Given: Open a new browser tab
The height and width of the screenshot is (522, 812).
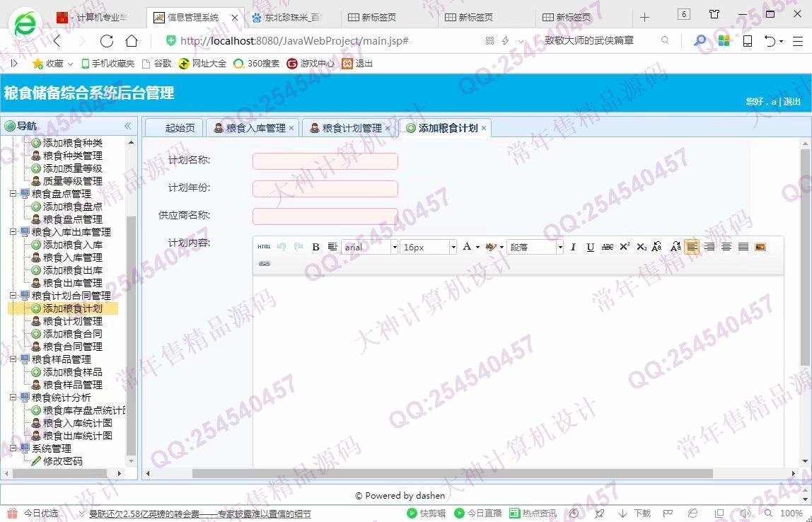Looking at the screenshot, I should [x=644, y=18].
